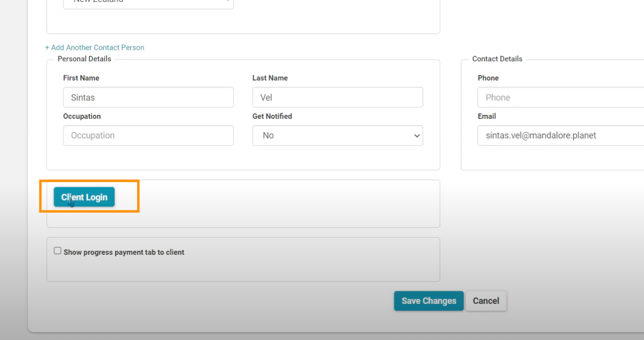This screenshot has height=340, width=644.
Task: Focus the empty Occupation input field
Action: (148, 136)
